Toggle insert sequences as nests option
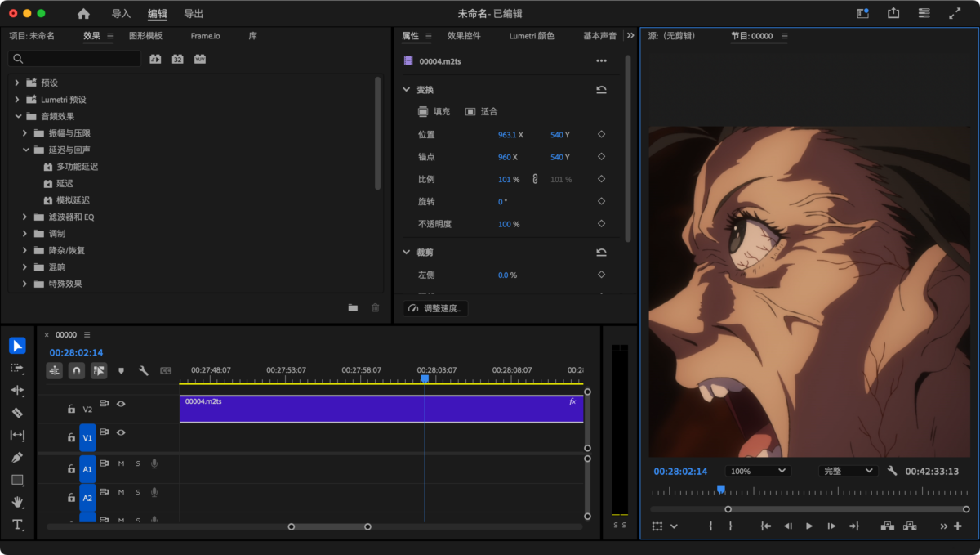This screenshot has height=555, width=980. click(55, 370)
